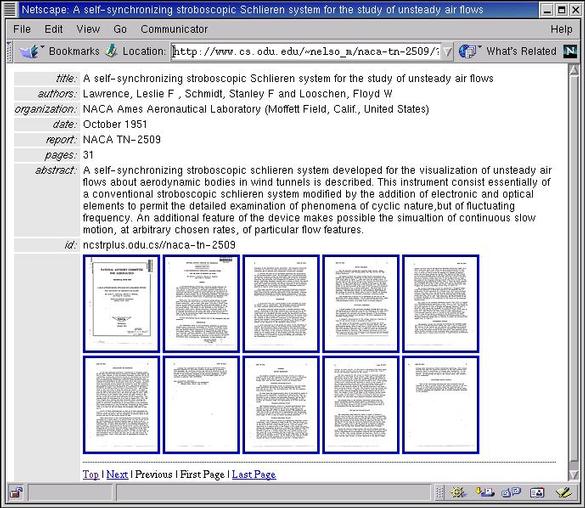Image resolution: width=585 pixels, height=508 pixels.
Task: Open Address Book icon in component bar
Action: (x=537, y=493)
